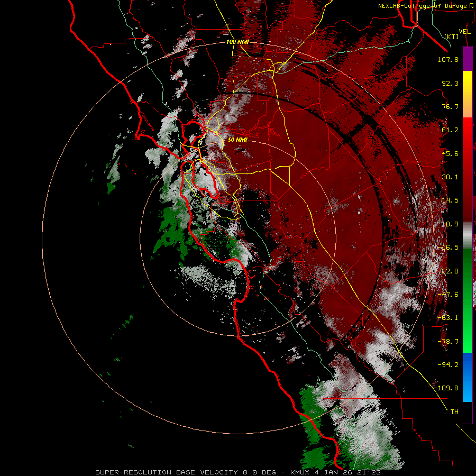
Task: Select the -47.6 value on velocity scale
Action: coord(448,295)
